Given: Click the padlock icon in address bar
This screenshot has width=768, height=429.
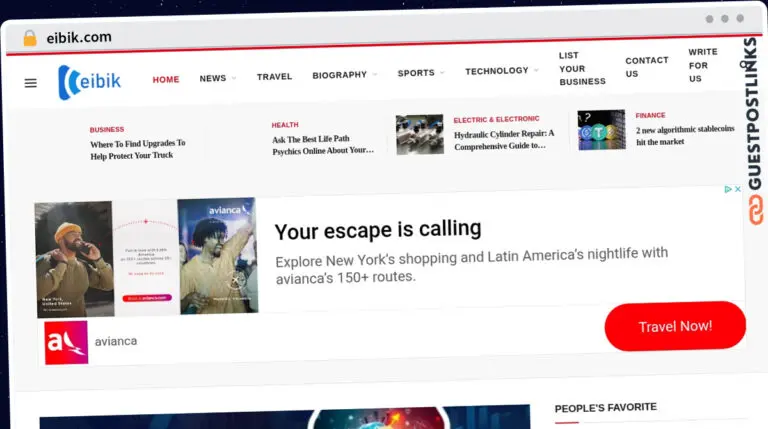Looking at the screenshot, I should click(30, 38).
